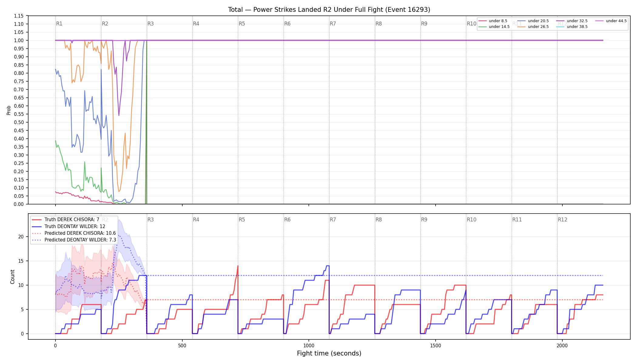This screenshot has width=637, height=364.
Task: Click the 0.50 probability tick label
Action: coord(19,123)
